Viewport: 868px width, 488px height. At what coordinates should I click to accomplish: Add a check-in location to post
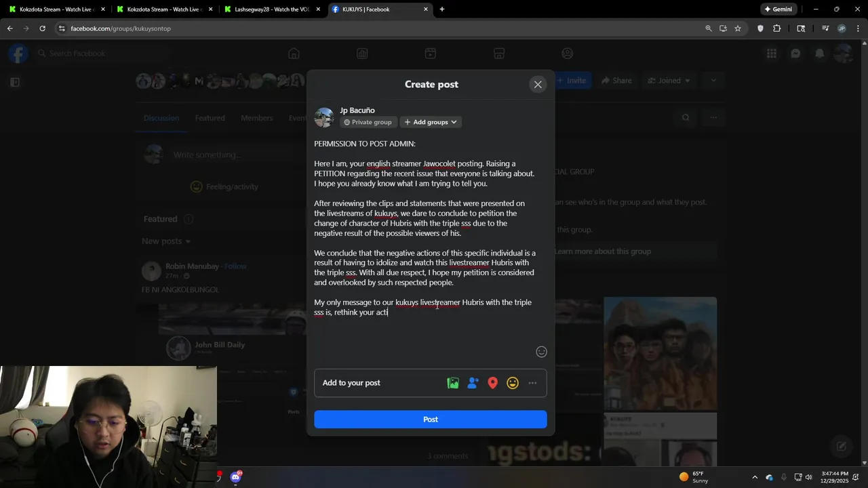(x=493, y=383)
